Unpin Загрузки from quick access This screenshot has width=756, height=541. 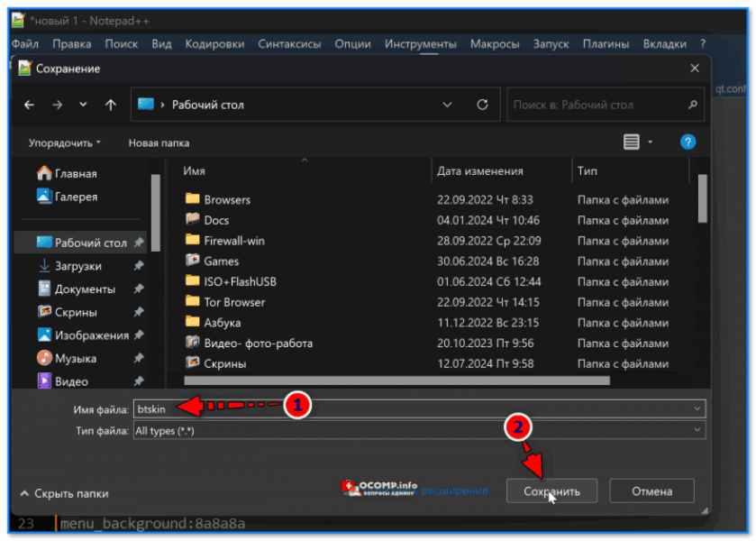tap(138, 267)
